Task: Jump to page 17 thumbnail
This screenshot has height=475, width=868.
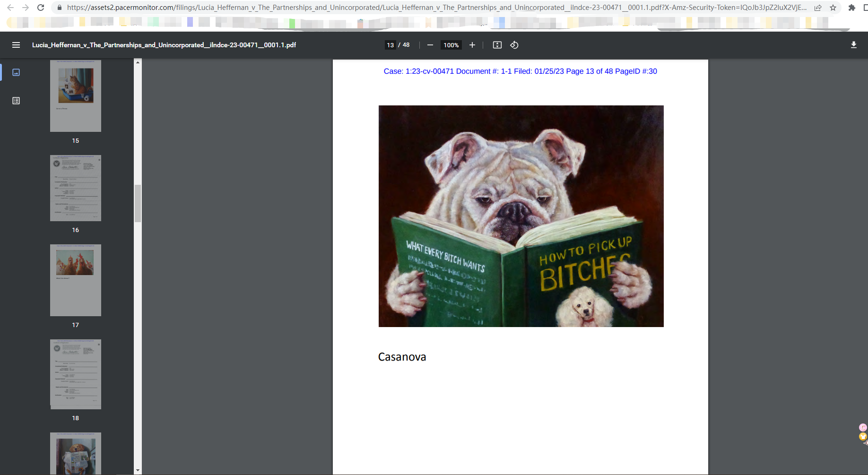Action: (x=76, y=280)
